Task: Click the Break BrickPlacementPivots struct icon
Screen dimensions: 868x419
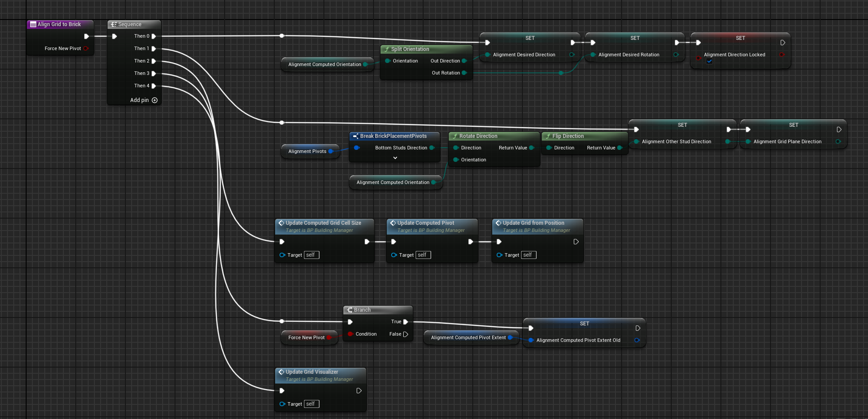Action: [x=356, y=136]
